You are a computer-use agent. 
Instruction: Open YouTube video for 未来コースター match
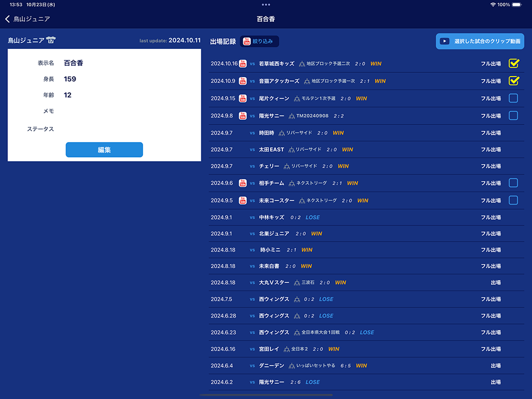243,201
